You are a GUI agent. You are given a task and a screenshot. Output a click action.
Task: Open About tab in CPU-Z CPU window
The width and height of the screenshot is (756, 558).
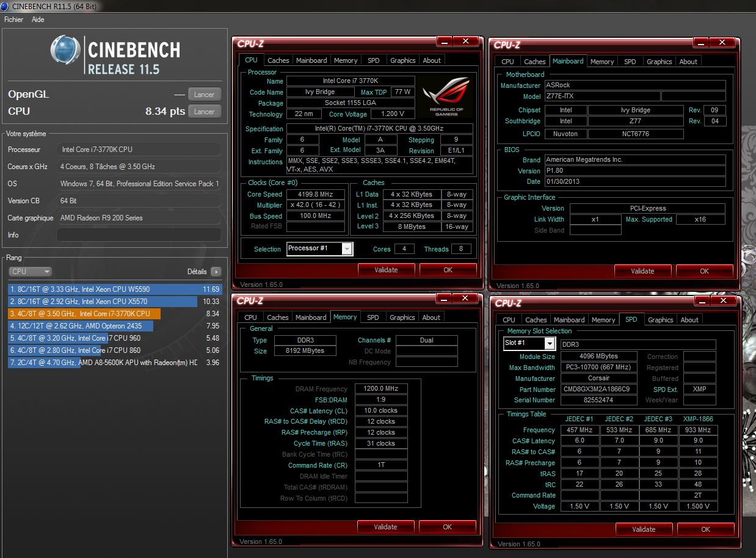click(x=432, y=60)
